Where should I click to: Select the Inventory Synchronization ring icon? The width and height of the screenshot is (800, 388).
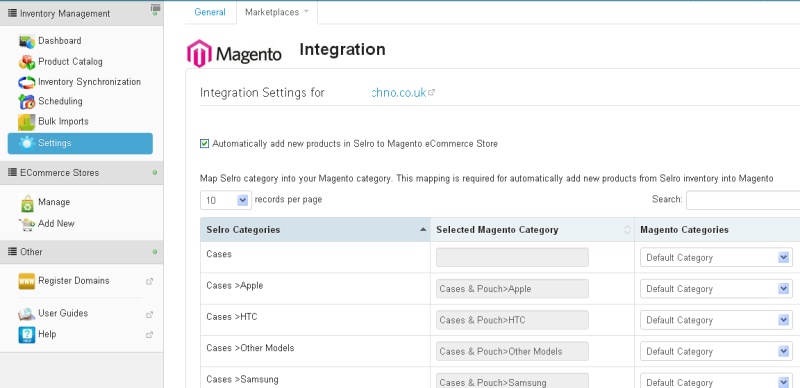[x=27, y=82]
